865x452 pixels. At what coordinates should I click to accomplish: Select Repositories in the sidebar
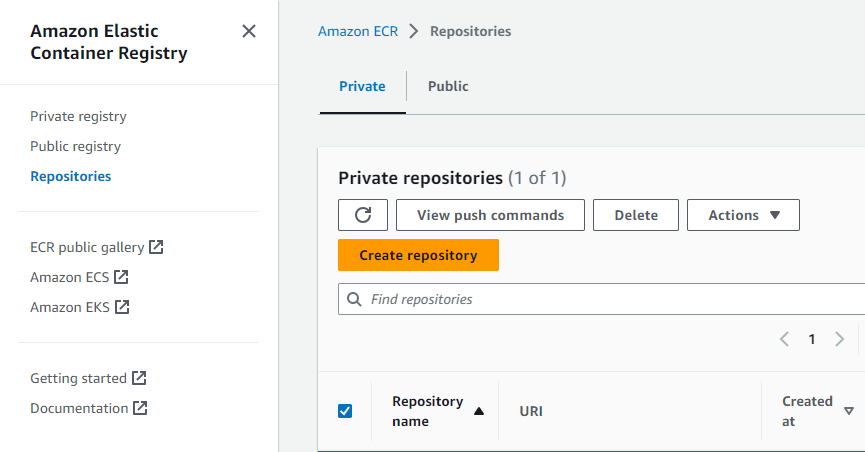click(71, 176)
